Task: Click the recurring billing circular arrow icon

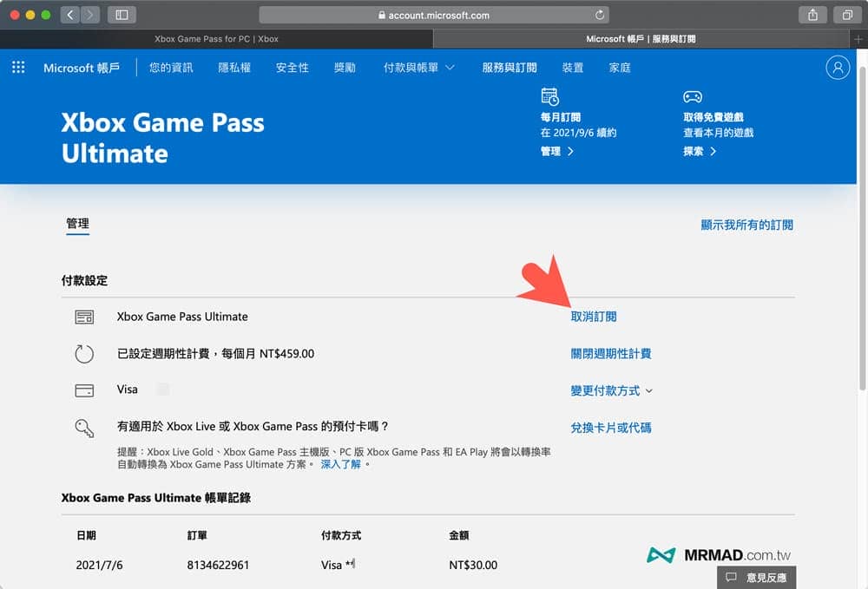Action: 84,354
